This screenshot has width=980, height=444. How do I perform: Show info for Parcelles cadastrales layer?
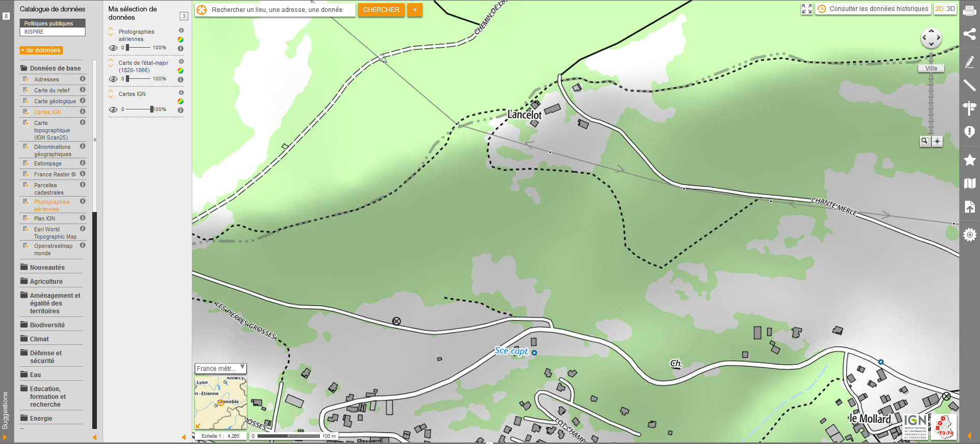click(82, 185)
